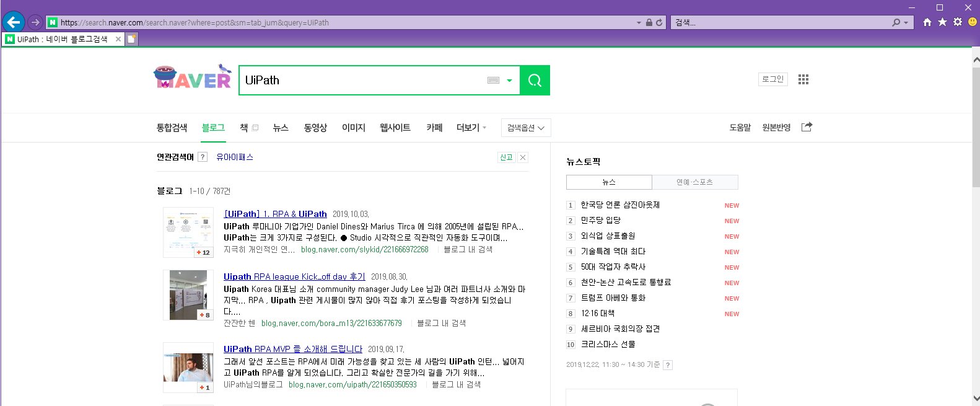
Task: Select the 뉴스 search tab
Action: (281, 128)
